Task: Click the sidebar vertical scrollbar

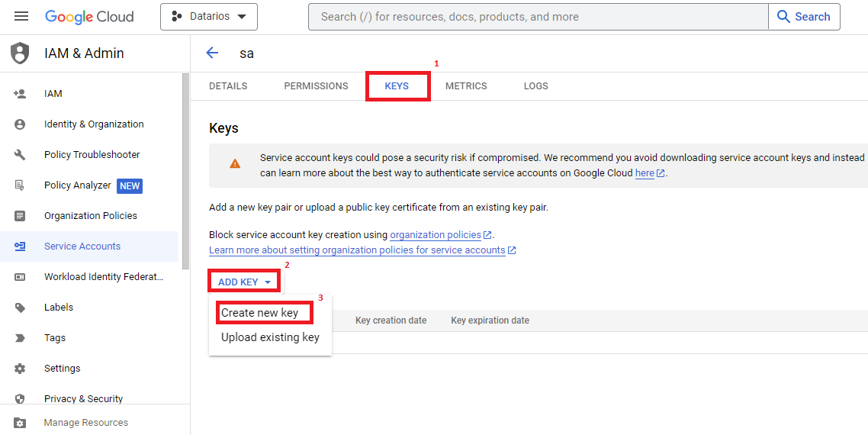Action: [x=185, y=172]
